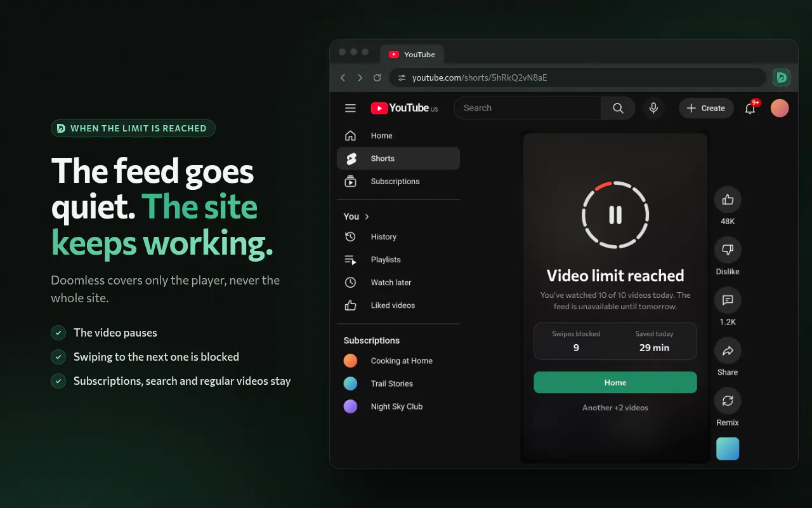Go back with the browser back arrow
The width and height of the screenshot is (812, 508).
[x=343, y=77]
